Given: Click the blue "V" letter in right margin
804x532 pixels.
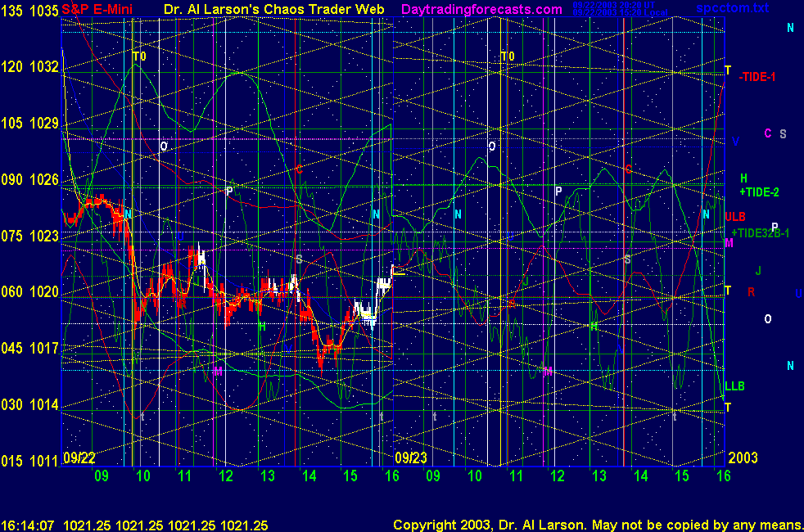Looking at the screenshot, I should 735,142.
